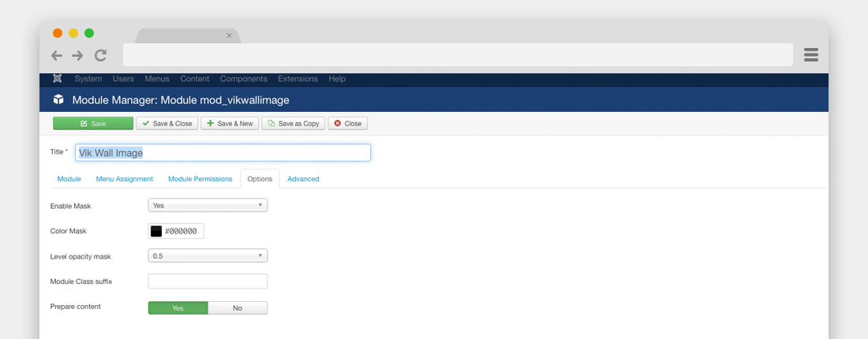This screenshot has width=868, height=339.
Task: Click the browser forward arrow
Action: [77, 55]
